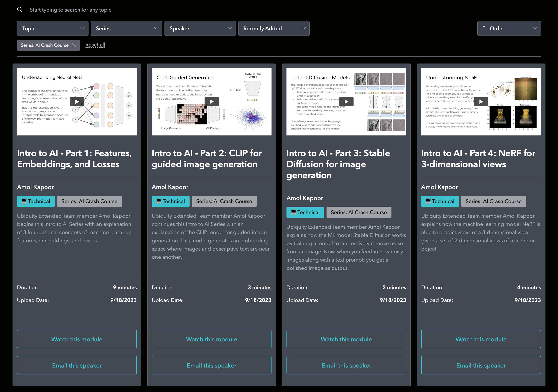Viewport: 558px width, 392px height.
Task: Expand the Series filter dropdown
Action: tap(126, 28)
